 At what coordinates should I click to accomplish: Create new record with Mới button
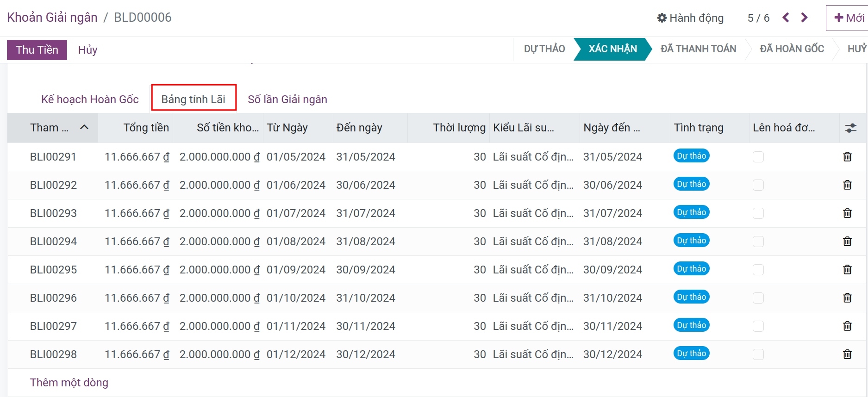tap(848, 18)
